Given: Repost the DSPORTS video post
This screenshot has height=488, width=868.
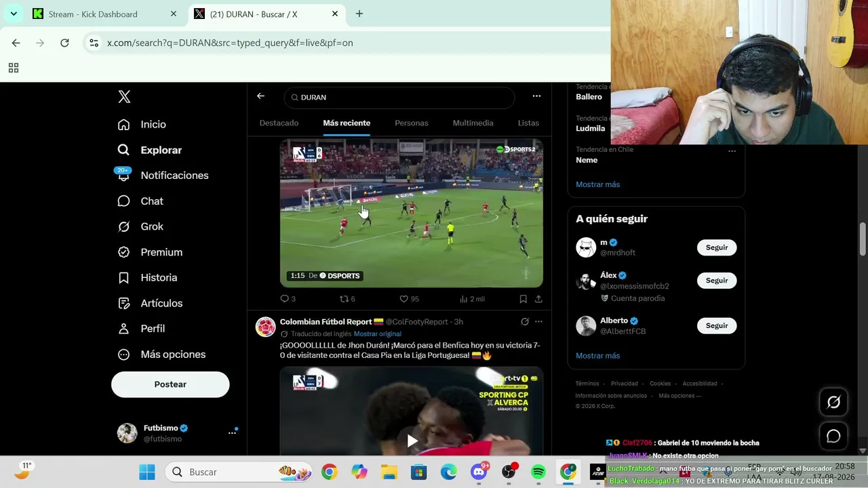Looking at the screenshot, I should point(347,299).
